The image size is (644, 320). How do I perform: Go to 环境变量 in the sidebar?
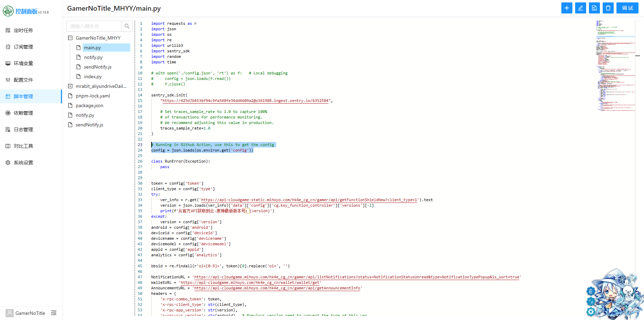(23, 63)
